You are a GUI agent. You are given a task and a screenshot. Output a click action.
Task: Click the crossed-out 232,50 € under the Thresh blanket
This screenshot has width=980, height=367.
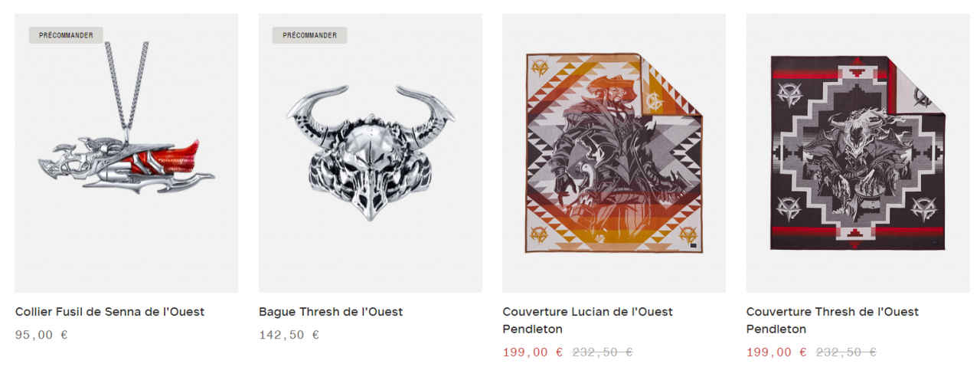(x=846, y=352)
